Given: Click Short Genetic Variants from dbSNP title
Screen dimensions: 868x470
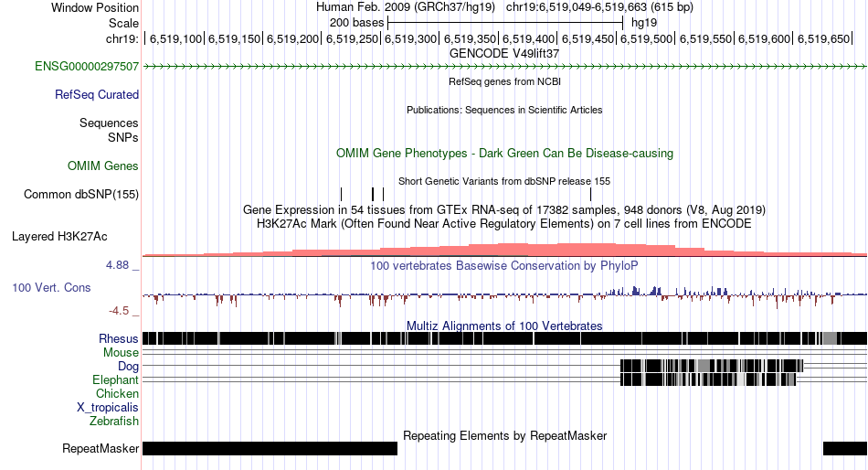Looking at the screenshot, I should tap(504, 181).
